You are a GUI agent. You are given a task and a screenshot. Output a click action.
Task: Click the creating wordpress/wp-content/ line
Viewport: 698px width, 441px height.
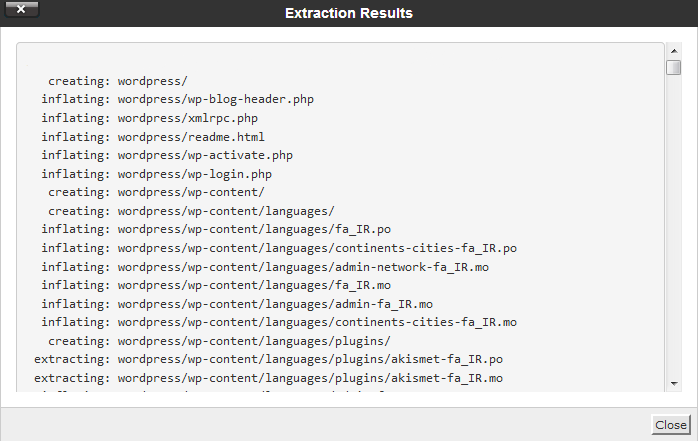156,192
